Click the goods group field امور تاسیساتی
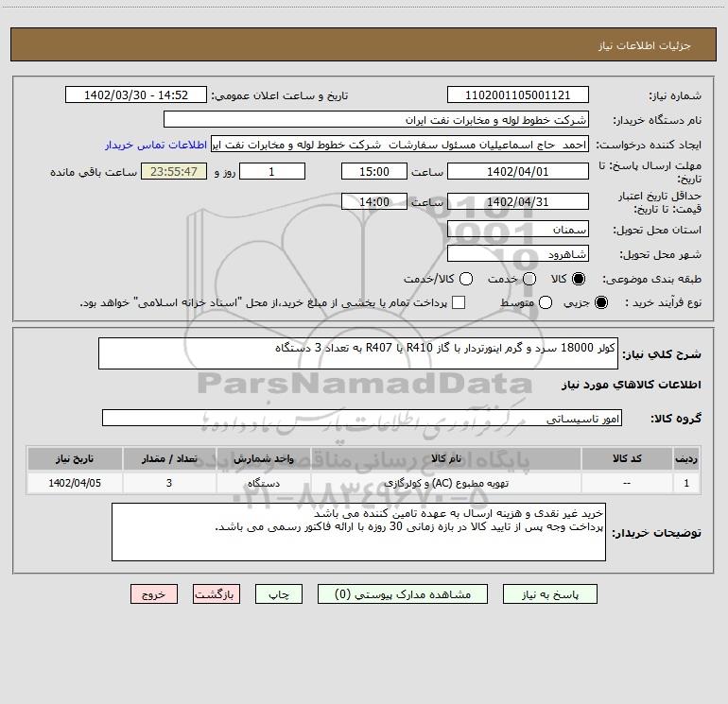Image resolution: width=728 pixels, height=704 pixels. pos(362,418)
